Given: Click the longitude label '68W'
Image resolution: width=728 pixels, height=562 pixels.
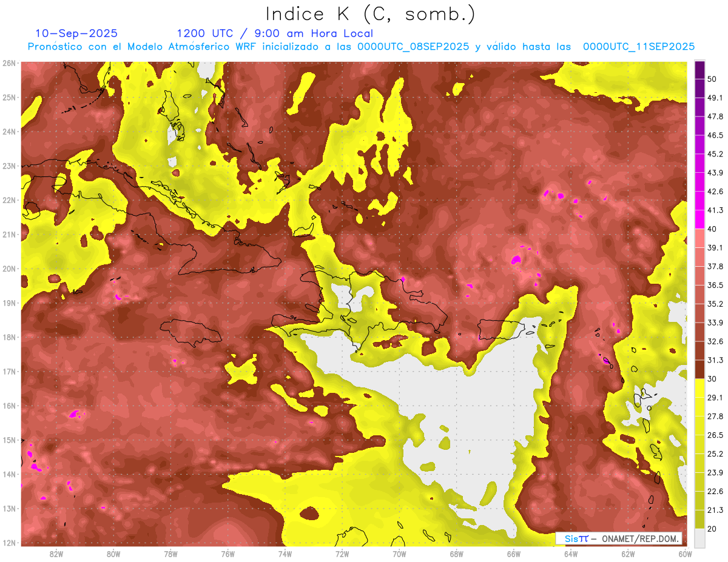Looking at the screenshot, I should [x=456, y=554].
